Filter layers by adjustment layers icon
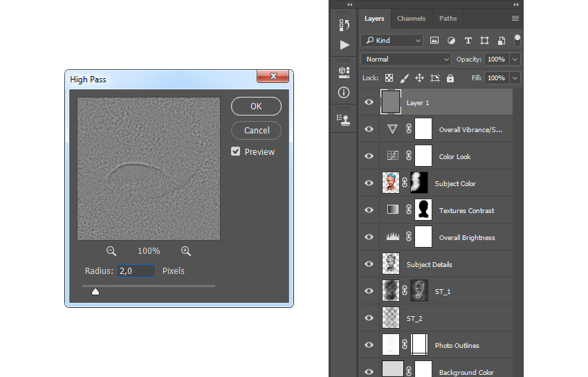Viewport: 588px width, 377px height. point(451,41)
